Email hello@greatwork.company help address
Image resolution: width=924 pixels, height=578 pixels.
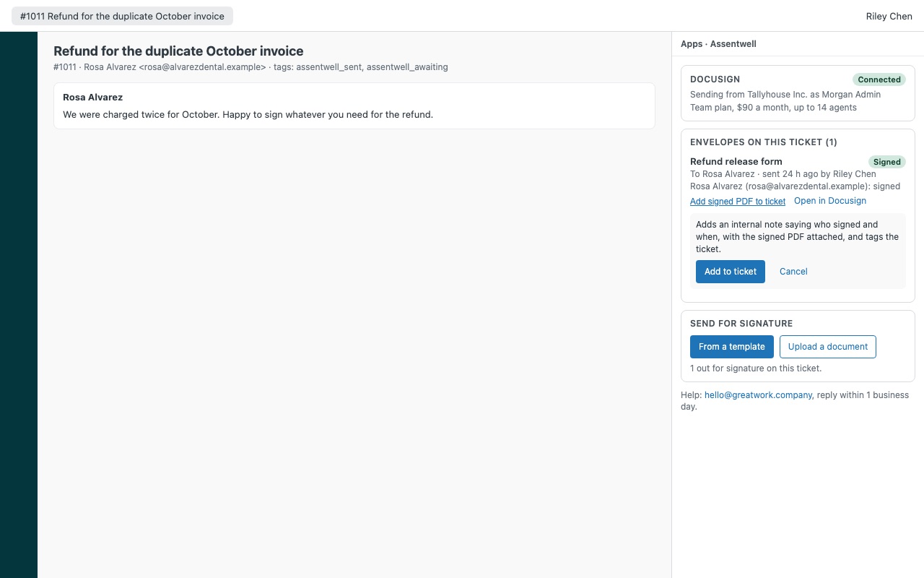pyautogui.click(x=758, y=395)
